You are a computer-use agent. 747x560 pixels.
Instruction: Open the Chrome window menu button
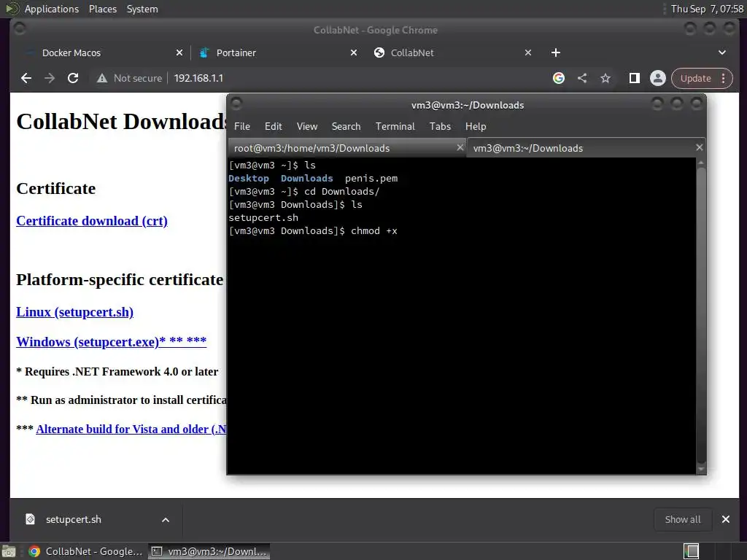pyautogui.click(x=20, y=28)
